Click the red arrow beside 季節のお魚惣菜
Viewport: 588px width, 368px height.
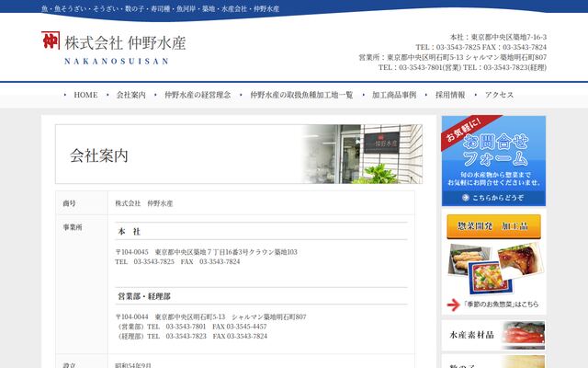point(453,305)
